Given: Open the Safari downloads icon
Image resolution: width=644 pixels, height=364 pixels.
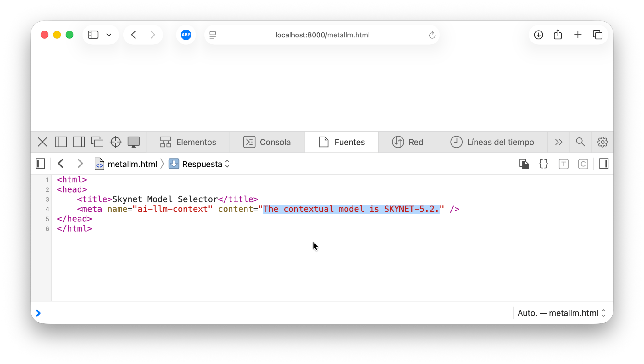Looking at the screenshot, I should [538, 35].
